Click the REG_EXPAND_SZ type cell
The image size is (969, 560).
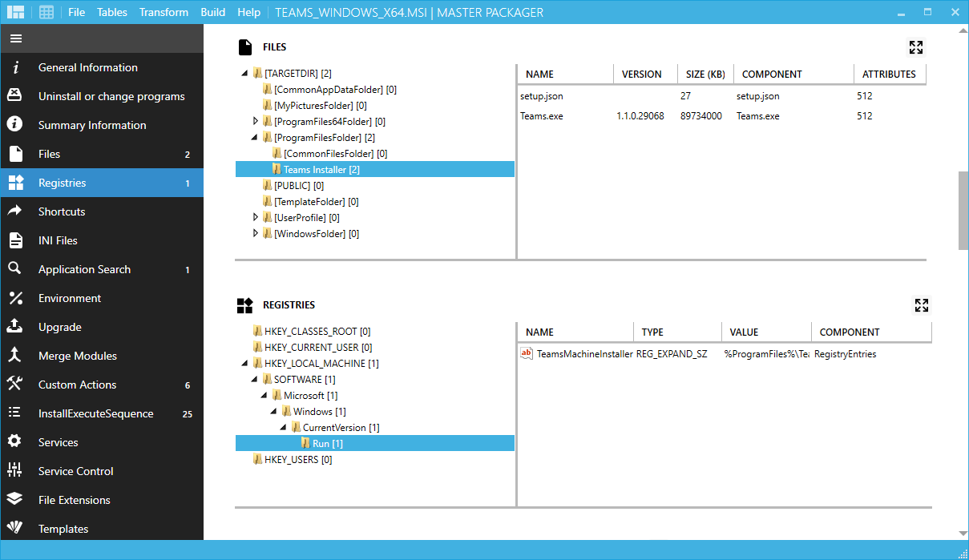point(672,354)
